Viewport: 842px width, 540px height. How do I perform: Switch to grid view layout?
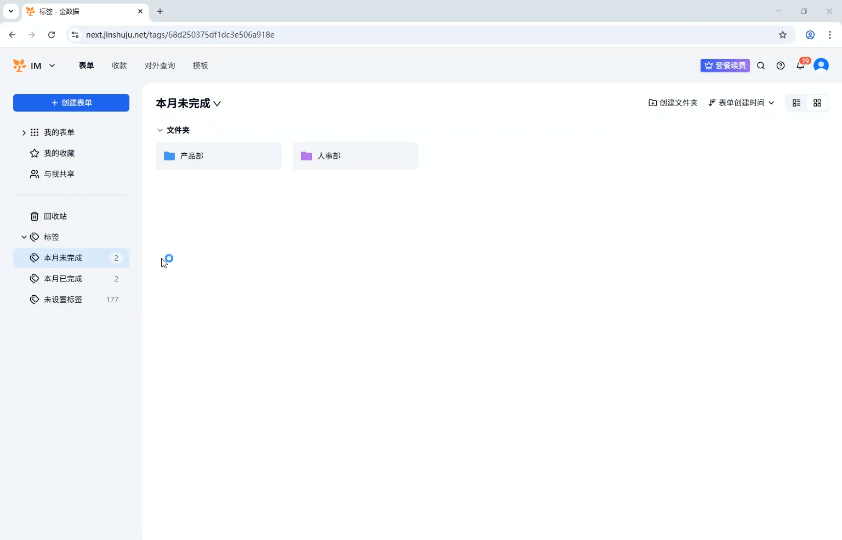[817, 103]
